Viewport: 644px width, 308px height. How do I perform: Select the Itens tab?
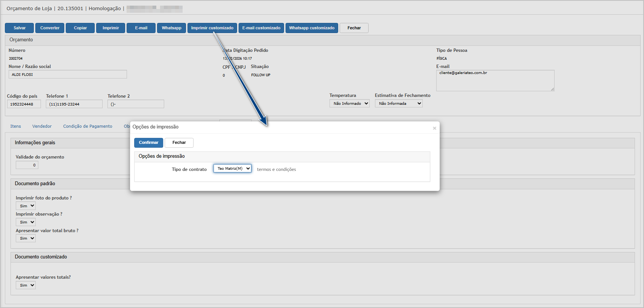(15, 126)
